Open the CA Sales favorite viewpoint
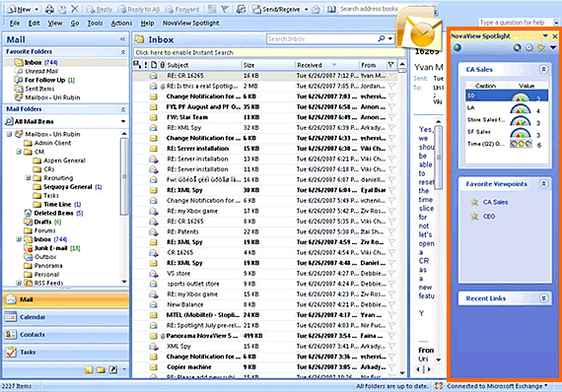This screenshot has width=562, height=392. pos(495,202)
